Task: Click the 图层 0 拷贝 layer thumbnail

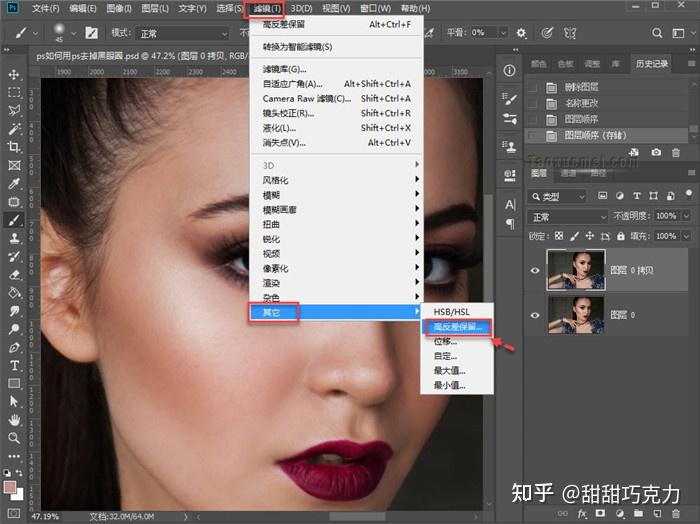Action: click(x=576, y=270)
